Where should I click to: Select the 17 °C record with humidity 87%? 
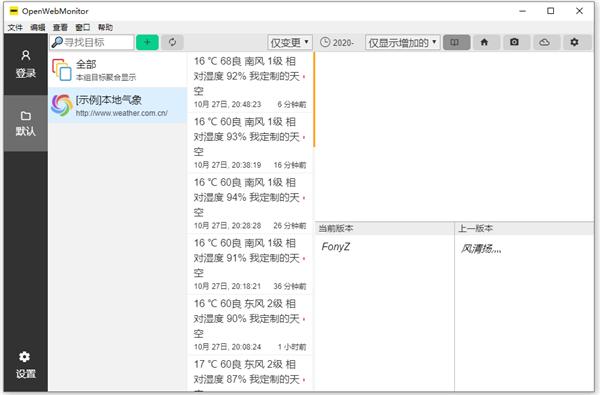[x=250, y=374]
